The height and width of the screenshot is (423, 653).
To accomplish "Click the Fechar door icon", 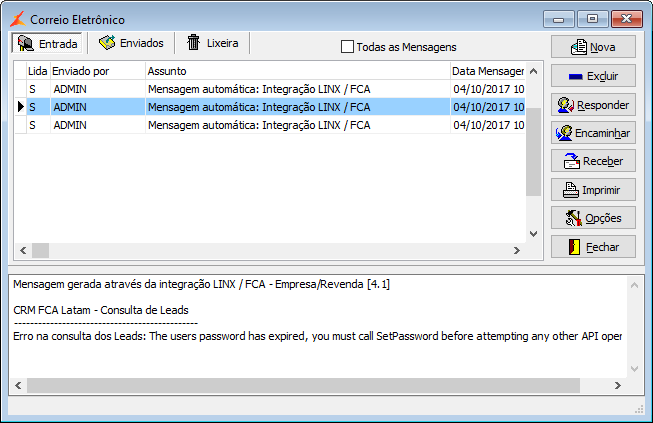I will (575, 247).
